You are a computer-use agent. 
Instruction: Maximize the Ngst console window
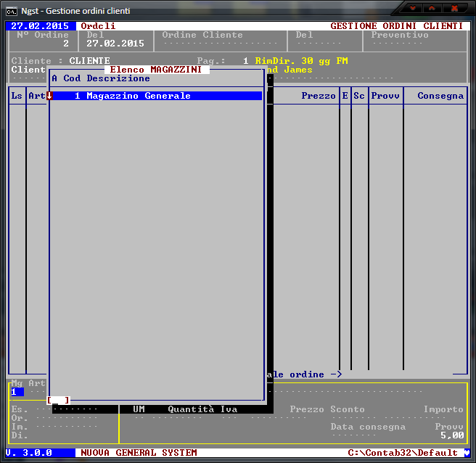click(433, 8)
